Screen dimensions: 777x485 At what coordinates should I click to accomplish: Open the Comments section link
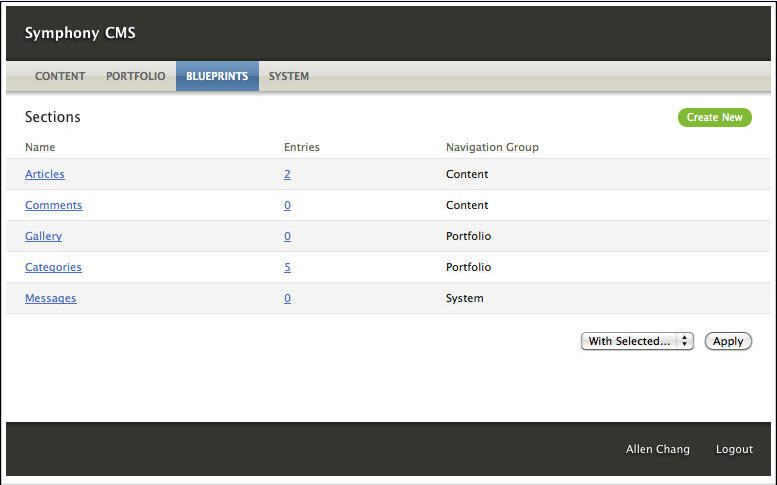coord(54,205)
